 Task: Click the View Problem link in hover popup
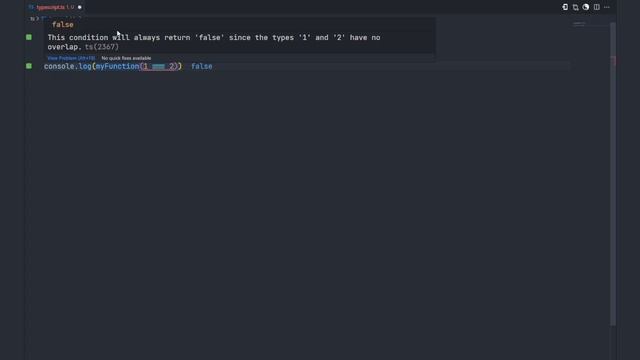point(71,58)
